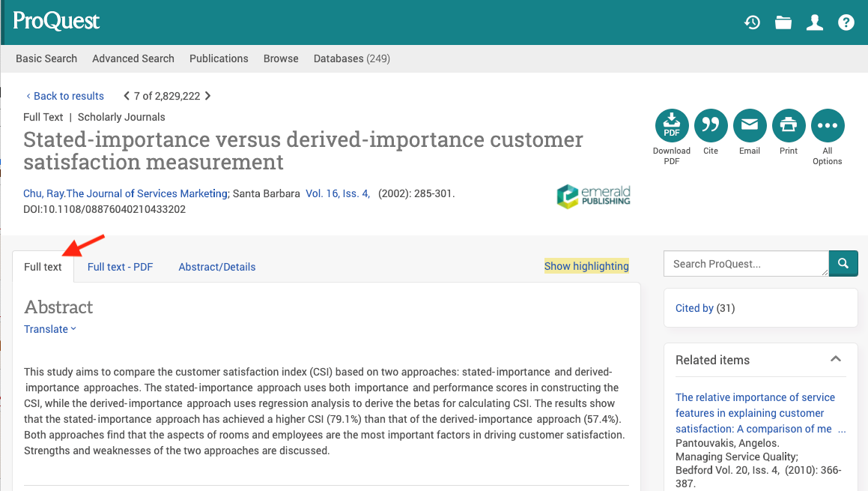Click the Download PDF icon
The height and width of the screenshot is (491, 868).
point(672,125)
